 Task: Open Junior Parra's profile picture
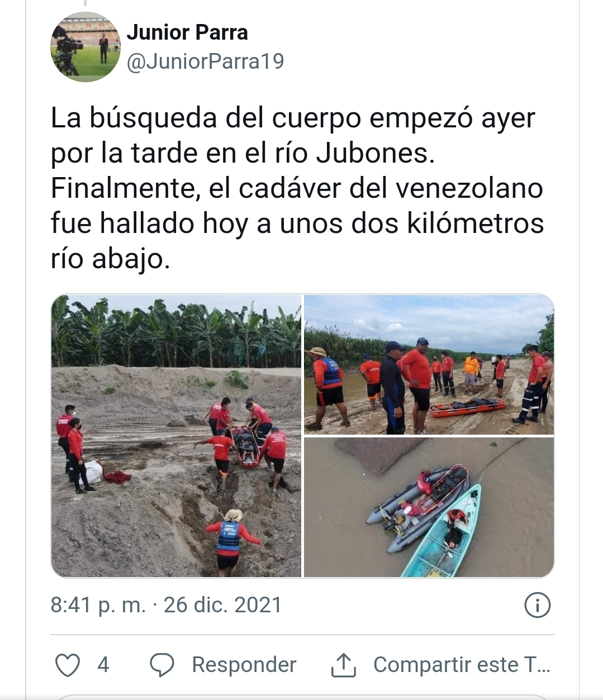[x=86, y=47]
